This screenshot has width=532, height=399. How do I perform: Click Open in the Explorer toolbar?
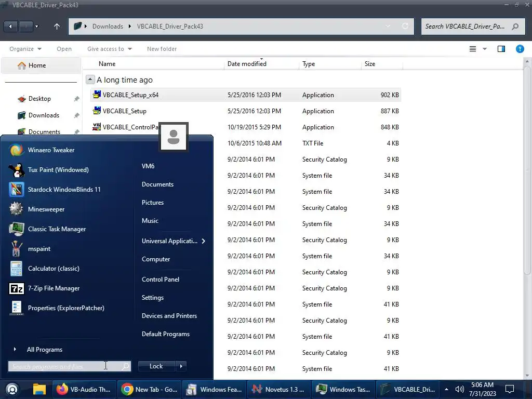point(64,49)
